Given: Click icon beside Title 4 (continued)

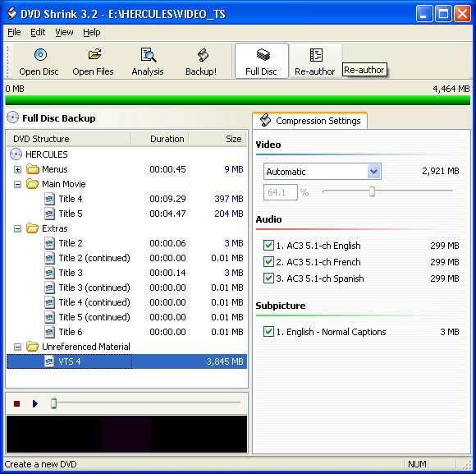Looking at the screenshot, I should (x=49, y=302).
